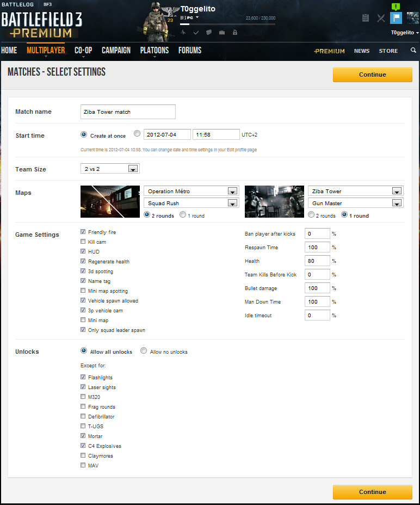Screen dimensions: 420x505
Task: Enable the Kill cam checkbox
Action: (x=83, y=242)
